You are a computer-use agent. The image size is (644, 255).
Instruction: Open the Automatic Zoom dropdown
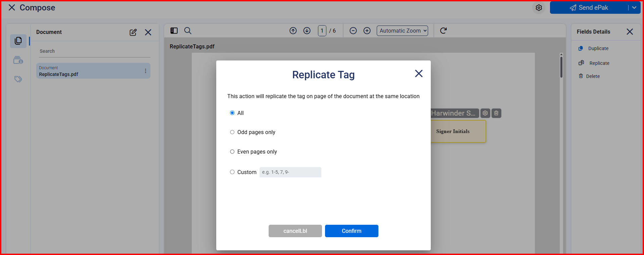point(402,31)
